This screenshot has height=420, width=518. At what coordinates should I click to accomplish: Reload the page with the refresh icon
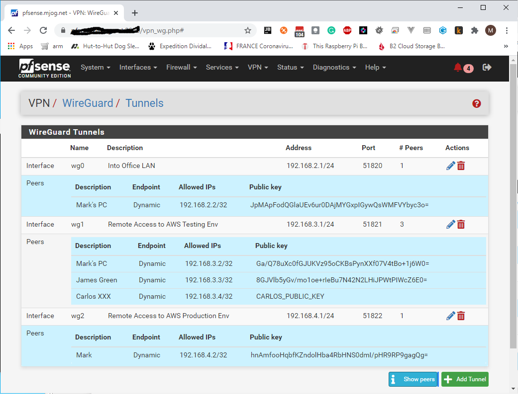pyautogui.click(x=43, y=31)
